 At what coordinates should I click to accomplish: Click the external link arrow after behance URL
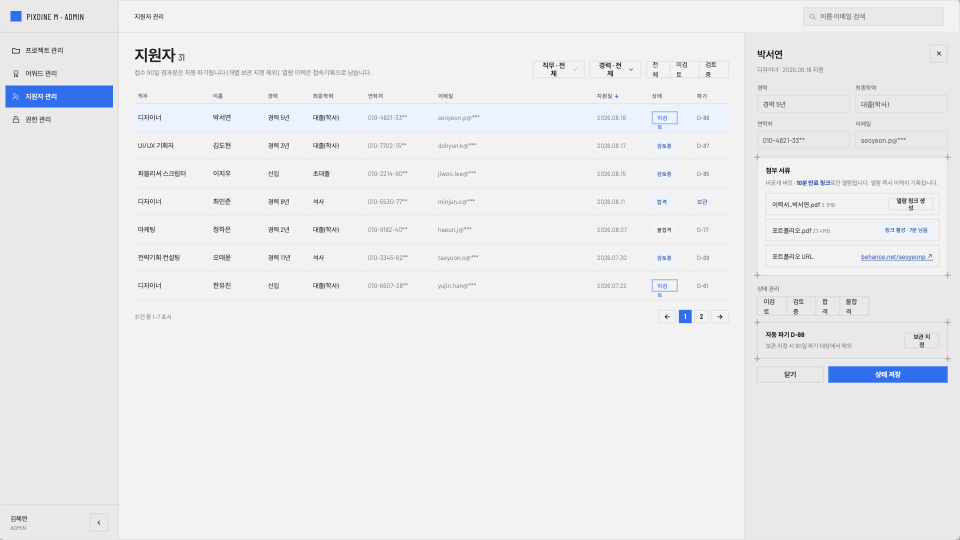click(929, 257)
